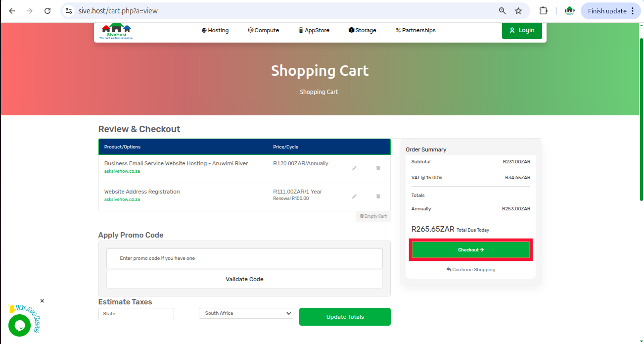Image resolution: width=644 pixels, height=344 pixels.
Task: Click the Update Totals button
Action: coord(345,317)
